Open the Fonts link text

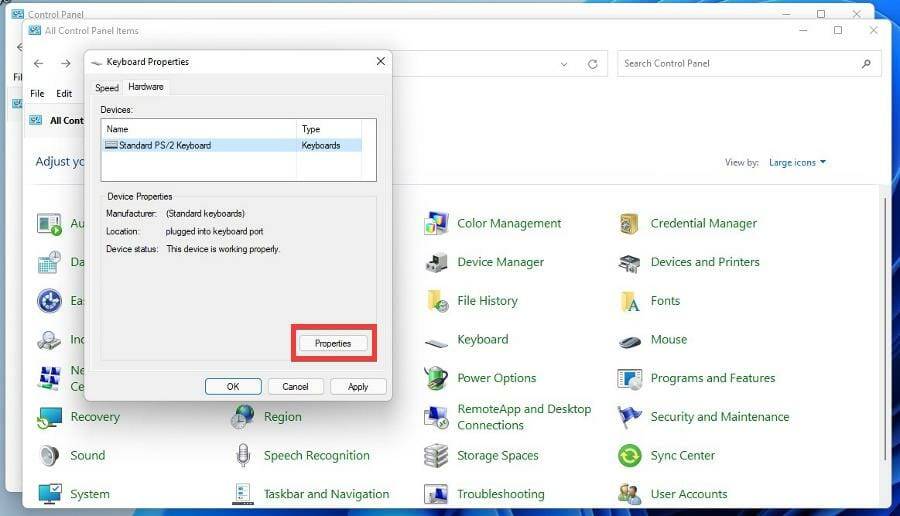pos(665,301)
